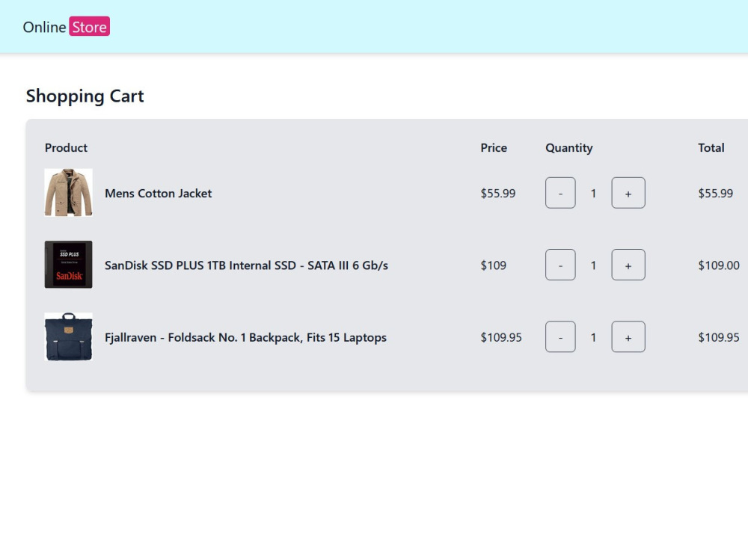Increase quantity of Mens Cotton Jacket
Viewport: 748px width, 560px height.
(628, 193)
